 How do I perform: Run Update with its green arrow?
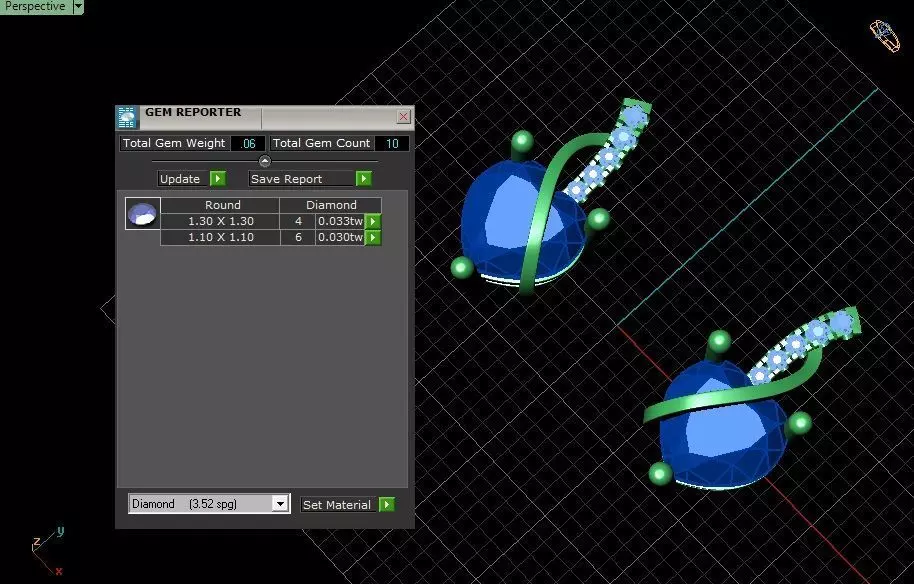click(x=218, y=179)
